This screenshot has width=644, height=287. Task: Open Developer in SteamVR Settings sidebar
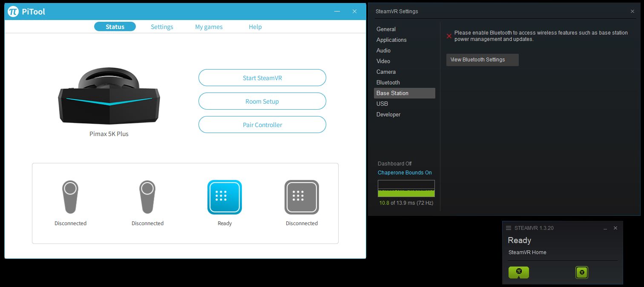point(388,114)
